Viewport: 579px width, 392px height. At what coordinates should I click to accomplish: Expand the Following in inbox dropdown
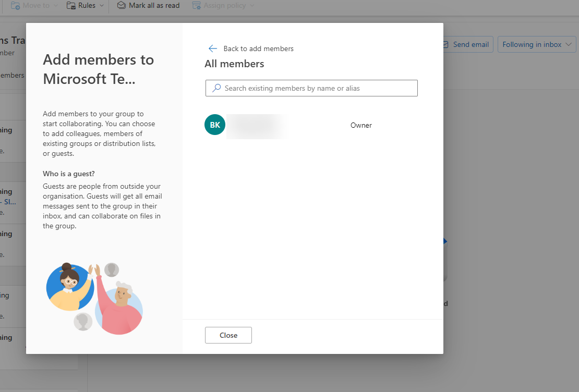coord(537,44)
